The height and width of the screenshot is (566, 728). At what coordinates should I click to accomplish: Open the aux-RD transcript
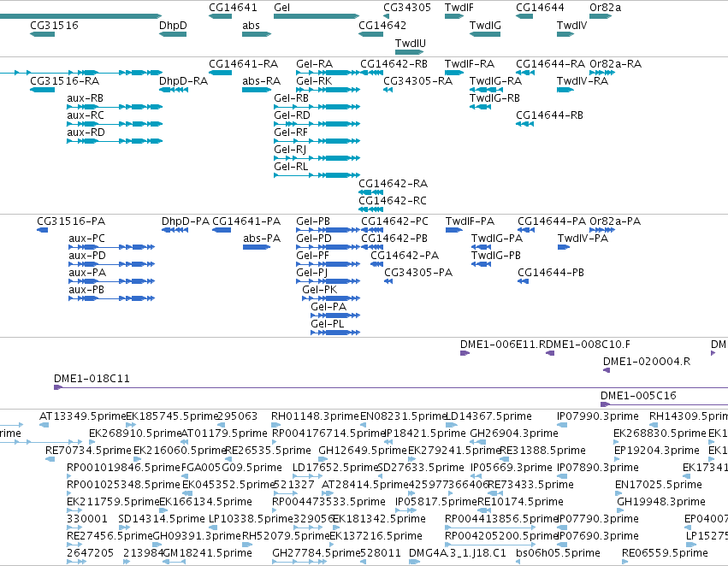[115, 141]
